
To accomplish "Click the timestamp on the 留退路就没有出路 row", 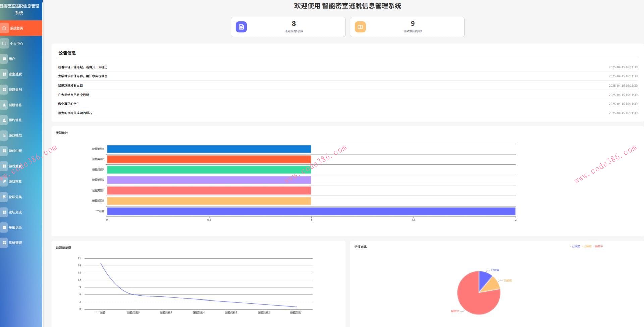I will (623, 86).
